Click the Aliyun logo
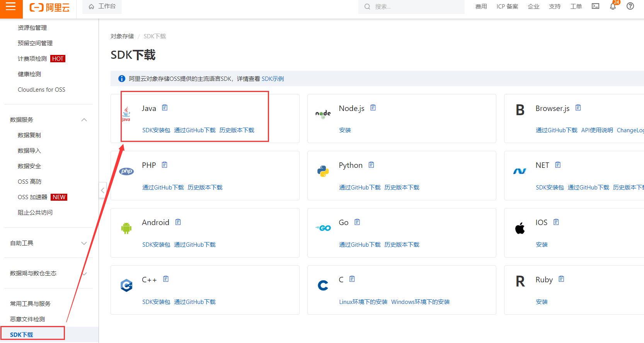This screenshot has height=343, width=644. (x=49, y=7)
